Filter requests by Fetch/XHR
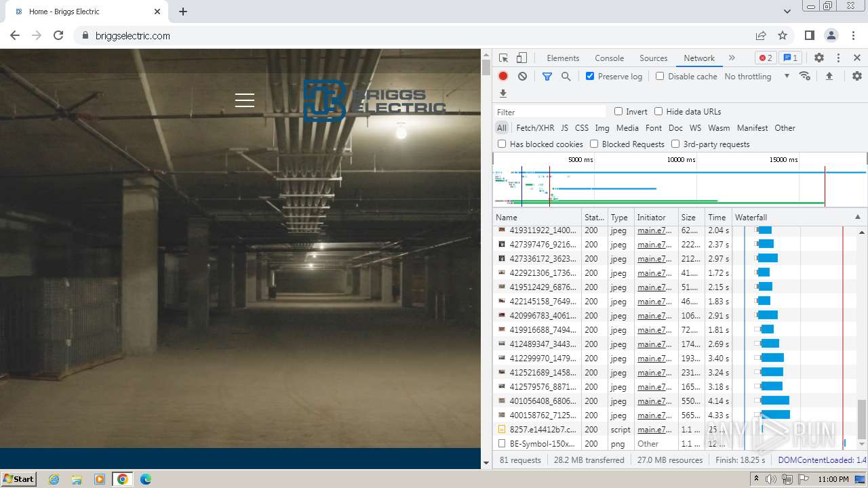The height and width of the screenshot is (488, 868). 535,127
